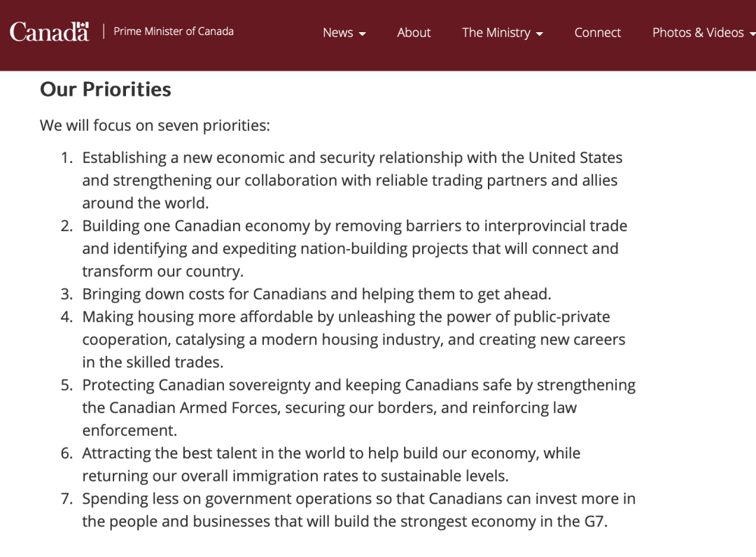Screen dimensions: 756x557
Task: Click priority 4 about making housing more affordable
Action: (x=353, y=339)
